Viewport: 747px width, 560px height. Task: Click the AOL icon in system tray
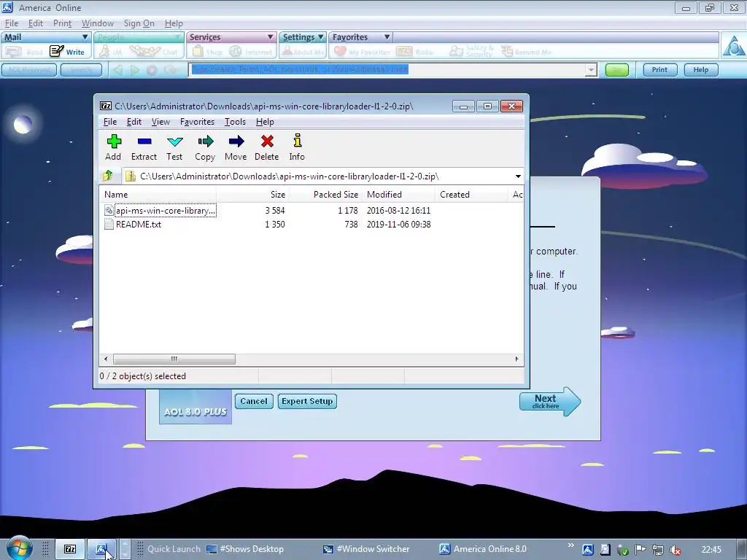tap(588, 550)
